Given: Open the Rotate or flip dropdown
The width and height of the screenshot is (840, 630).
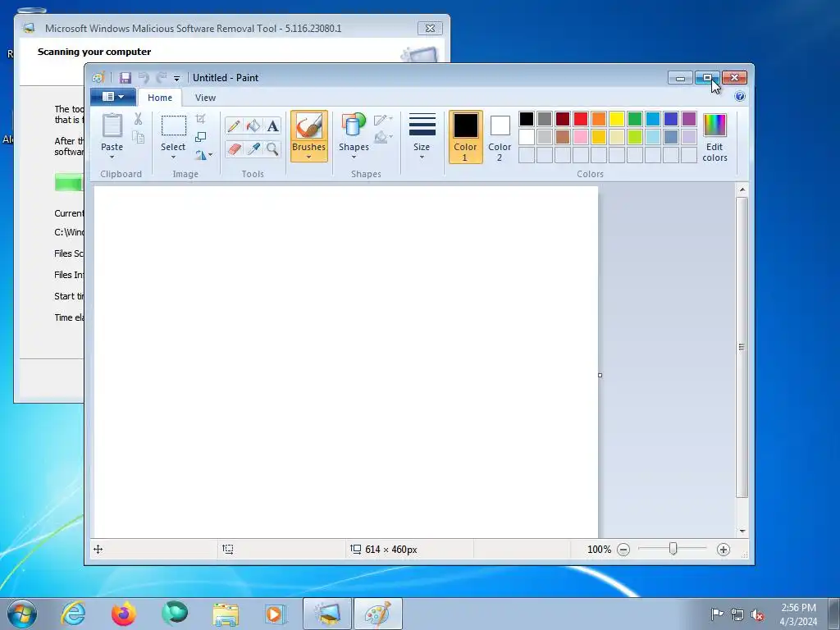Looking at the screenshot, I should point(203,155).
